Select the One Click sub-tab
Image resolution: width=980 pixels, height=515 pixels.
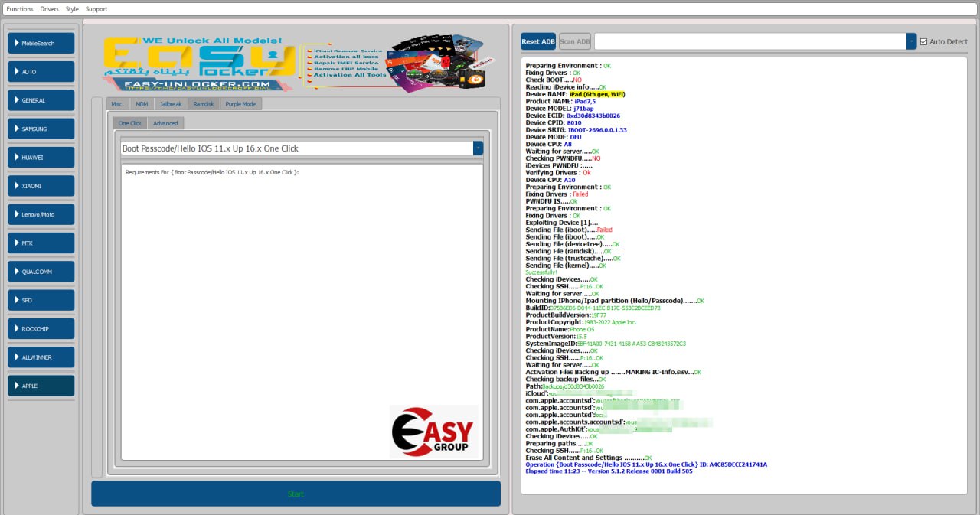[130, 123]
